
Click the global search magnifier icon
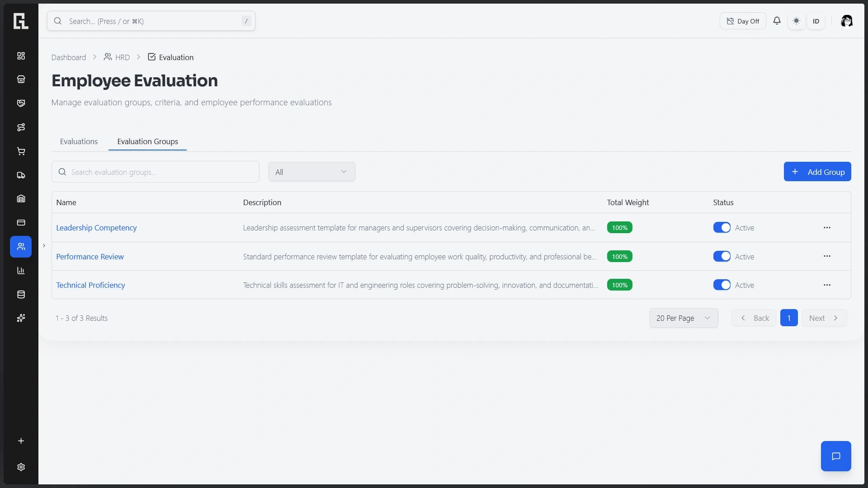[x=58, y=21]
